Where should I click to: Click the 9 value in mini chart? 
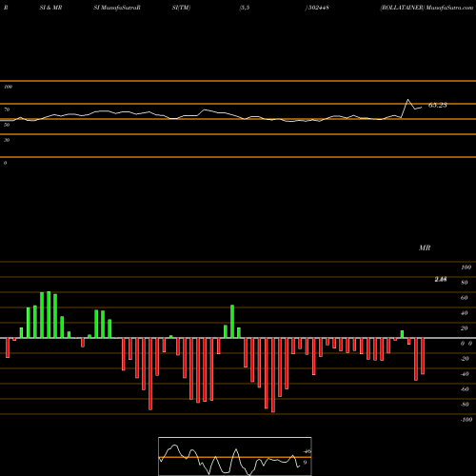coord(305,463)
